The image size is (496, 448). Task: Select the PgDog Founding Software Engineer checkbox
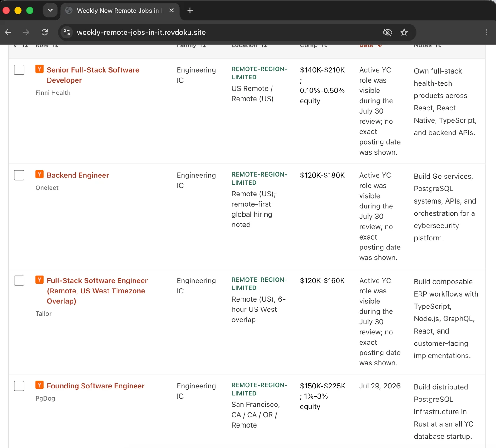19,386
